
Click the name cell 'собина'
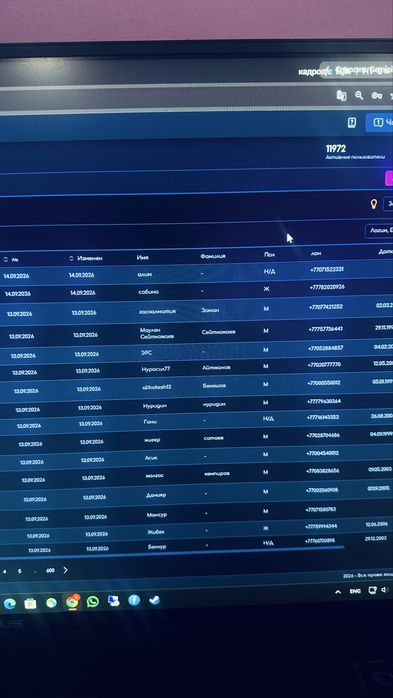point(148,292)
